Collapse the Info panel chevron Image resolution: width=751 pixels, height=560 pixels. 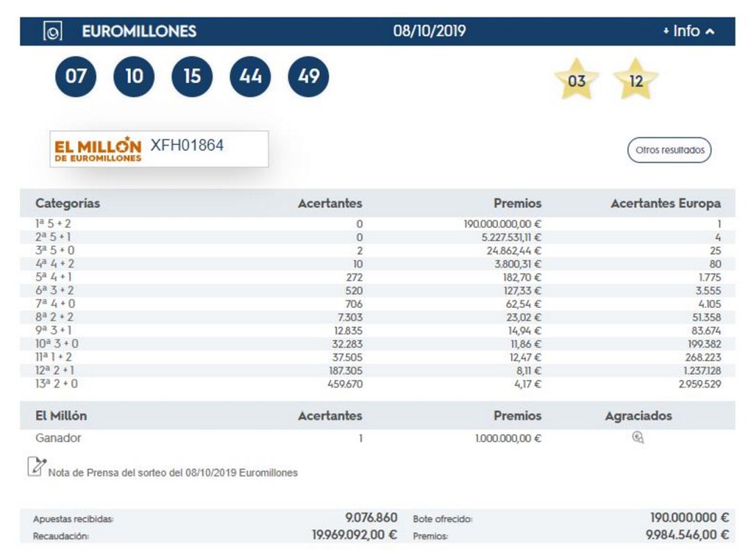(x=710, y=31)
